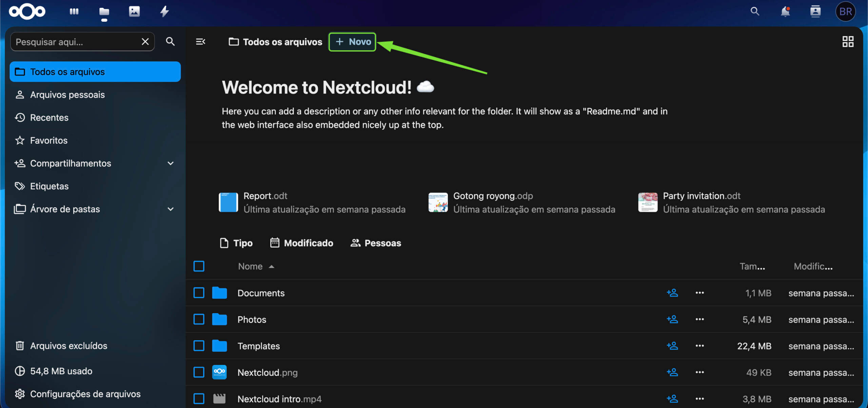Sort files by Nome column
The image size is (868, 408).
point(256,266)
